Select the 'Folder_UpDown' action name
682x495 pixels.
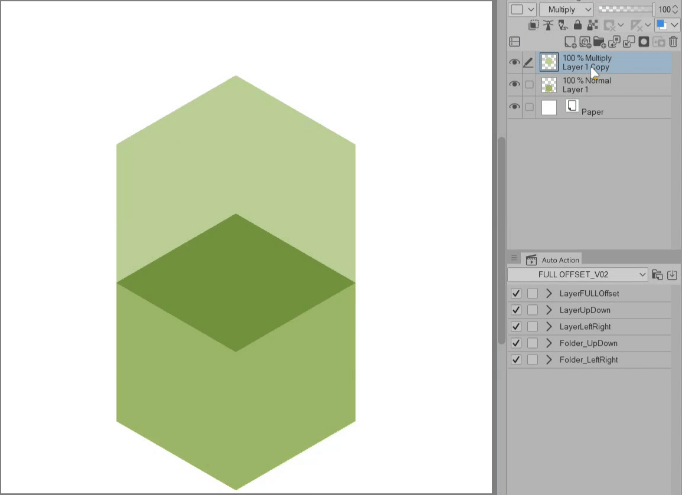pyautogui.click(x=588, y=343)
